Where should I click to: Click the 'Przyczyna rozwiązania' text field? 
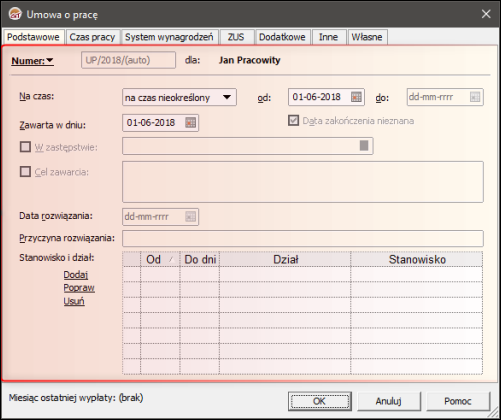click(303, 238)
